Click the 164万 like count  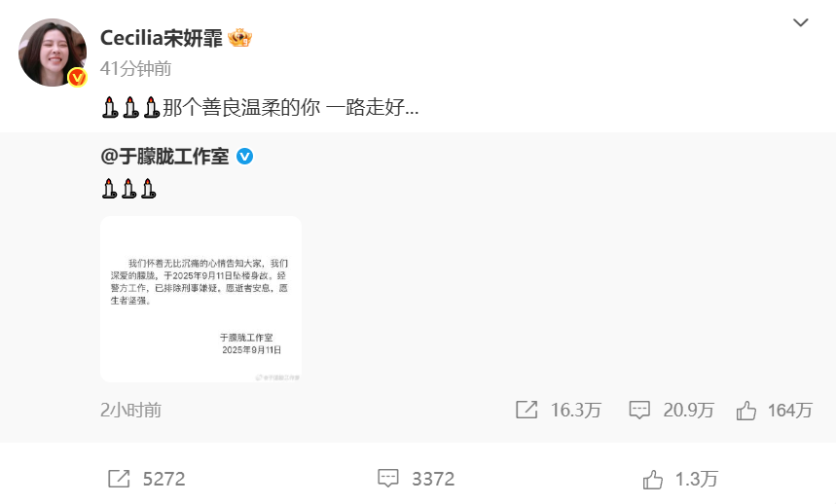(x=789, y=411)
